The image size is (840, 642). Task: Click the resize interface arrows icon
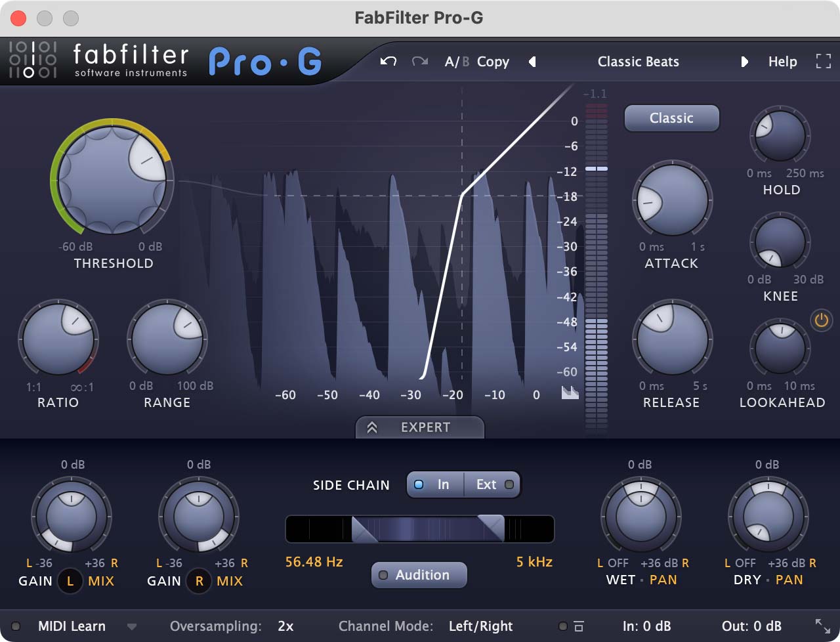(822, 626)
